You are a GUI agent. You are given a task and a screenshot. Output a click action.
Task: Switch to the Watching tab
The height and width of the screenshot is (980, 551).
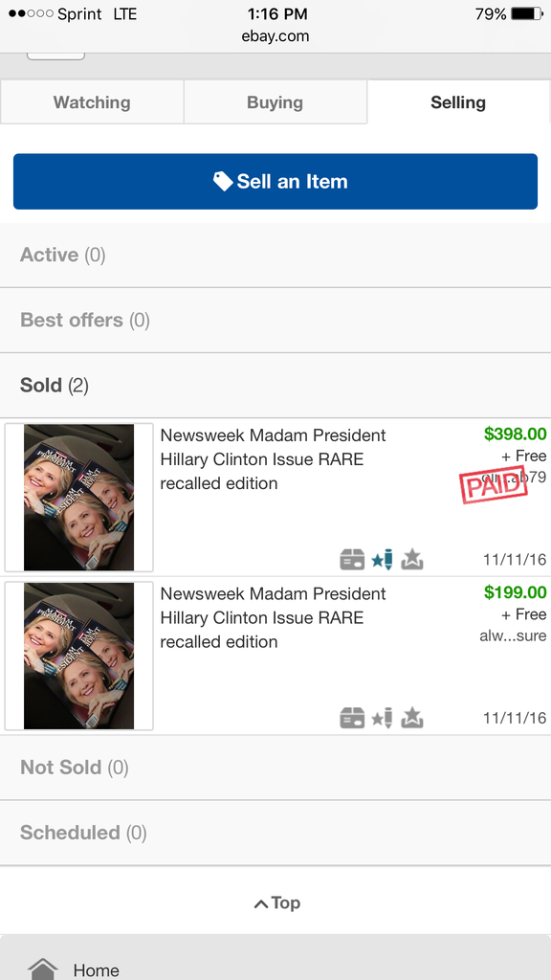coord(92,101)
